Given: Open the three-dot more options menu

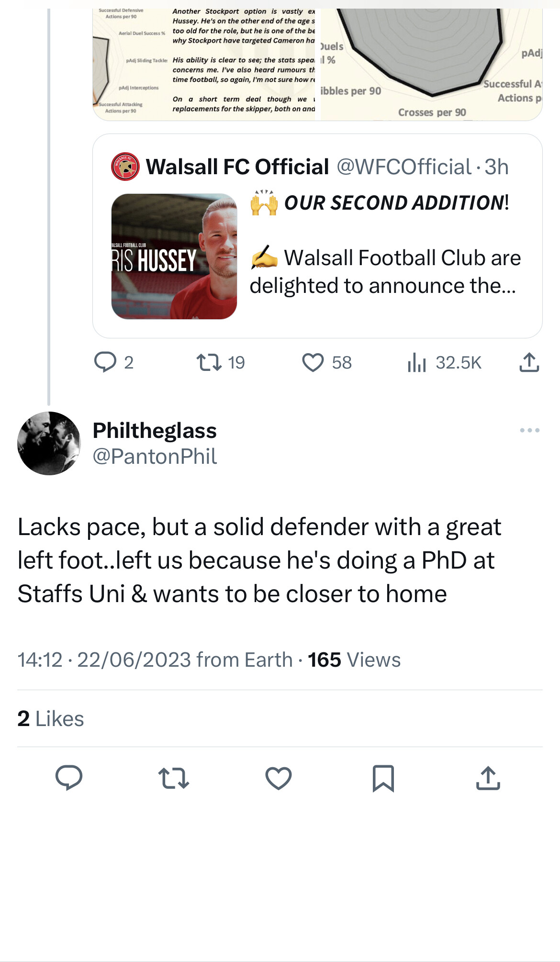Looking at the screenshot, I should pos(529,430).
